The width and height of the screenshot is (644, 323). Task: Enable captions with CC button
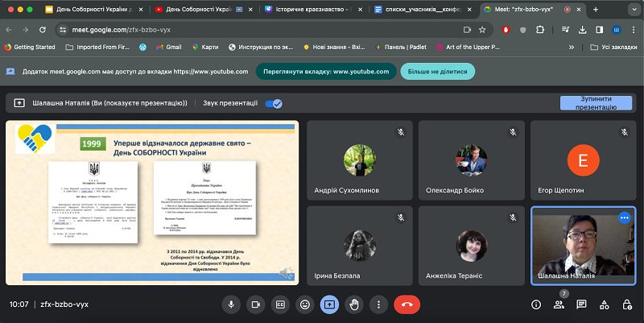tap(280, 304)
